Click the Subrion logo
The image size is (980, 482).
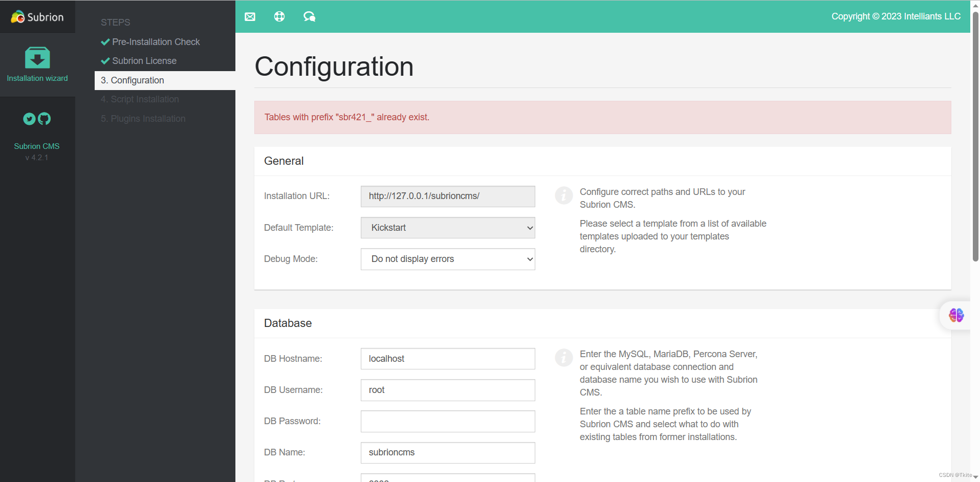coord(37,17)
